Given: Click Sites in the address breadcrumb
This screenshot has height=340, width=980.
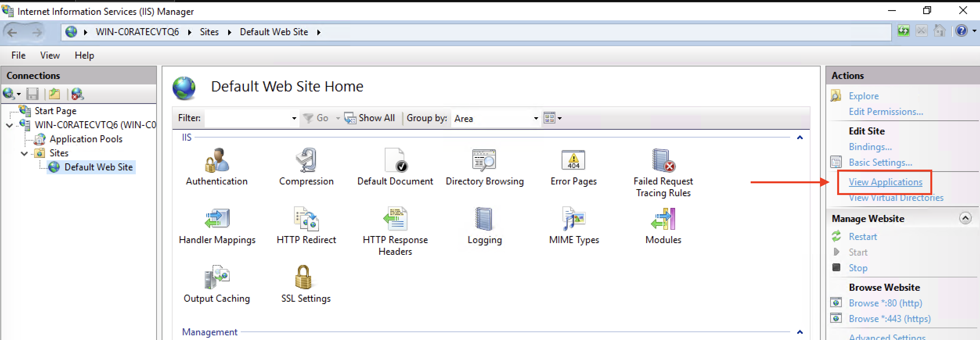Looking at the screenshot, I should (x=209, y=32).
